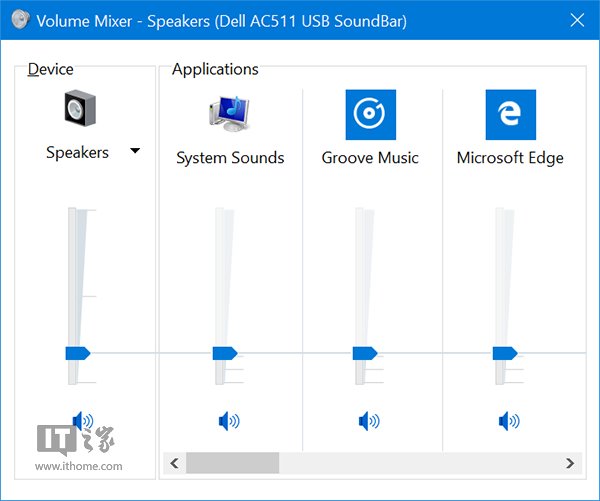The height and width of the screenshot is (501, 600).
Task: Mute System Sounds
Action: [x=229, y=421]
